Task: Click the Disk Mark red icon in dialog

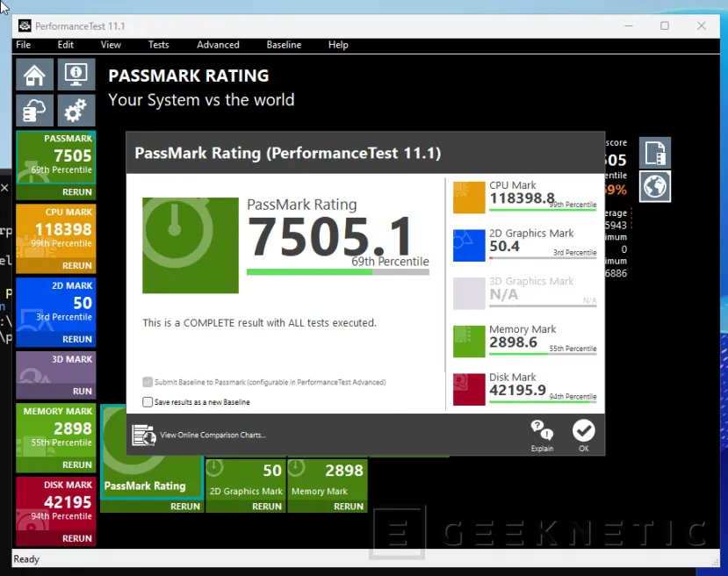Action: tap(469, 390)
